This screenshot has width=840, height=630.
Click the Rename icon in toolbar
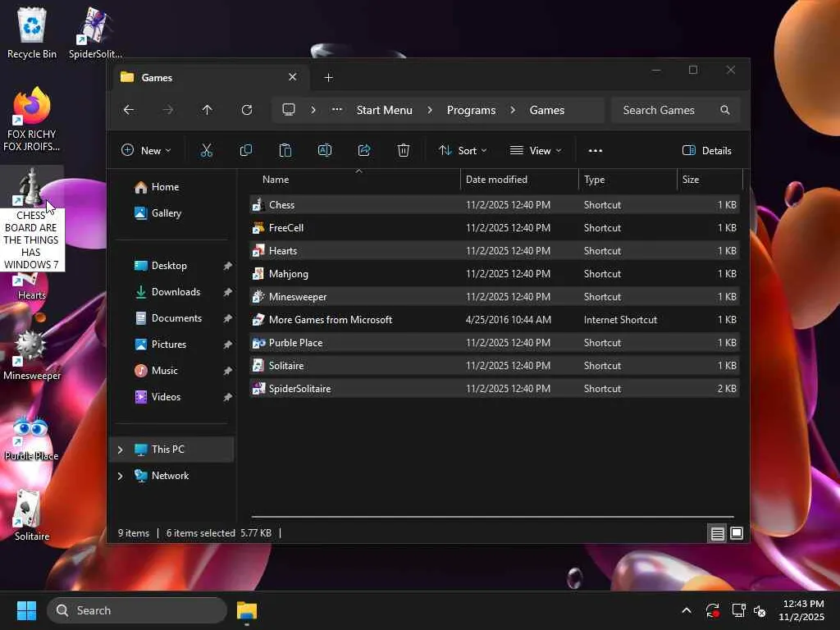coord(325,151)
